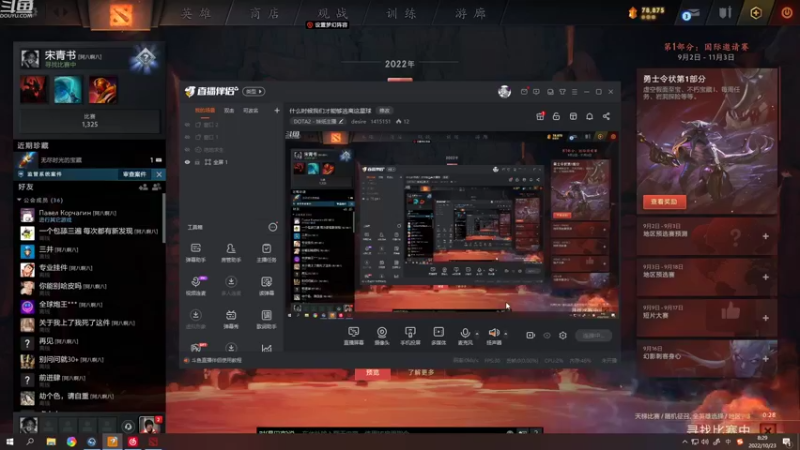Screen dimensions: 800x450
Task: Select the middle blue hero portrait
Action: (68, 90)
